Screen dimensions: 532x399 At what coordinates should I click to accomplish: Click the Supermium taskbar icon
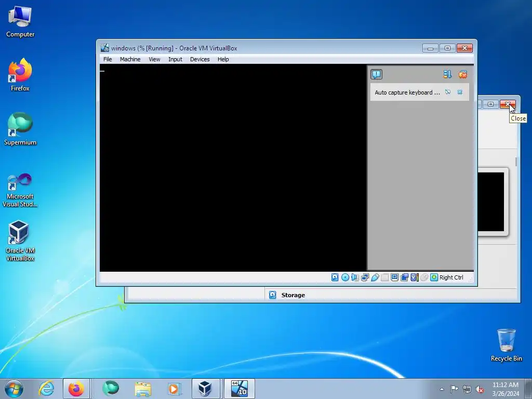coord(111,389)
